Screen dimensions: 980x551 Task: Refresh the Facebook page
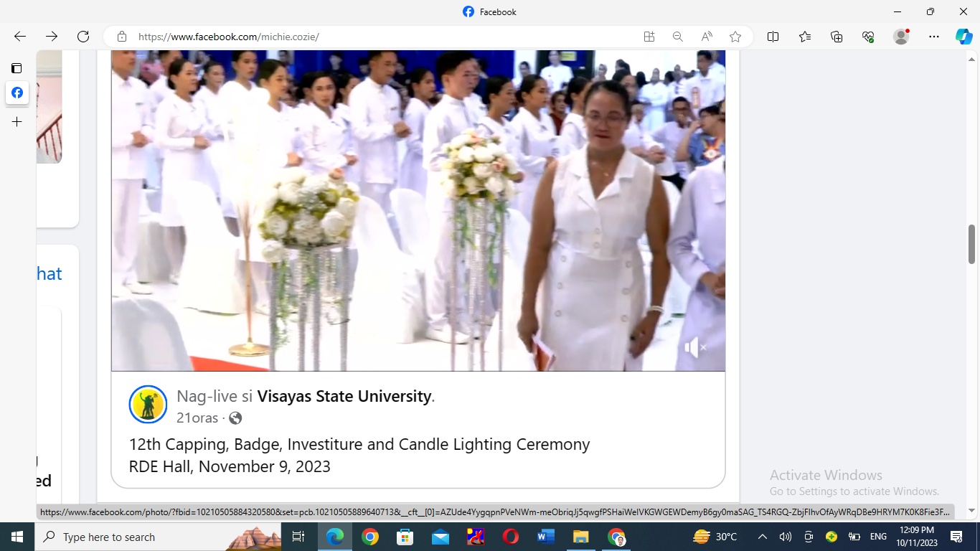pos(83,37)
